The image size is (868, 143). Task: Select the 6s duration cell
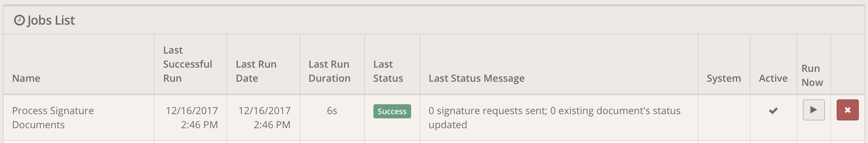pos(332,111)
